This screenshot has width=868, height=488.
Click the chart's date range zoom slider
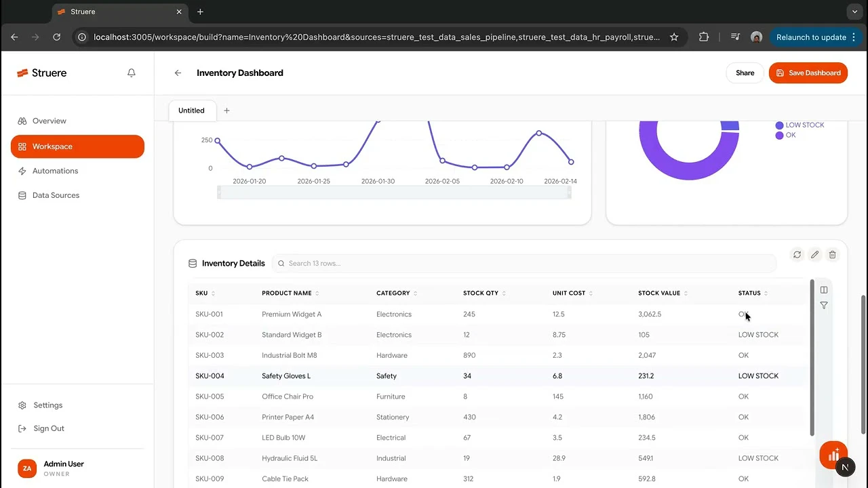(x=394, y=192)
